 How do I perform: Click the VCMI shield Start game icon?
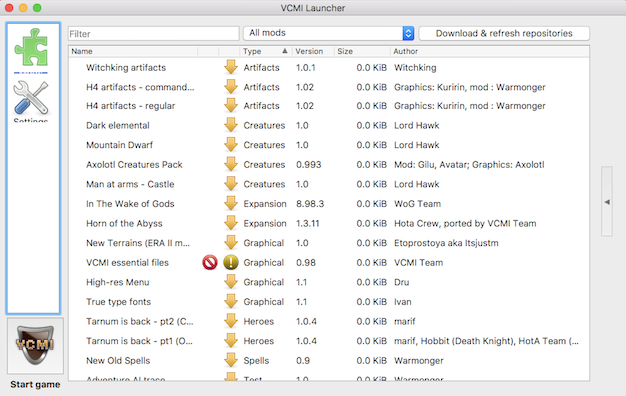point(35,345)
